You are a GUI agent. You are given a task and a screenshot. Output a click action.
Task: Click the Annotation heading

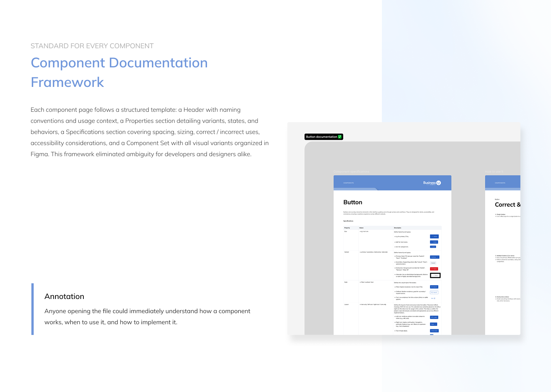64,297
